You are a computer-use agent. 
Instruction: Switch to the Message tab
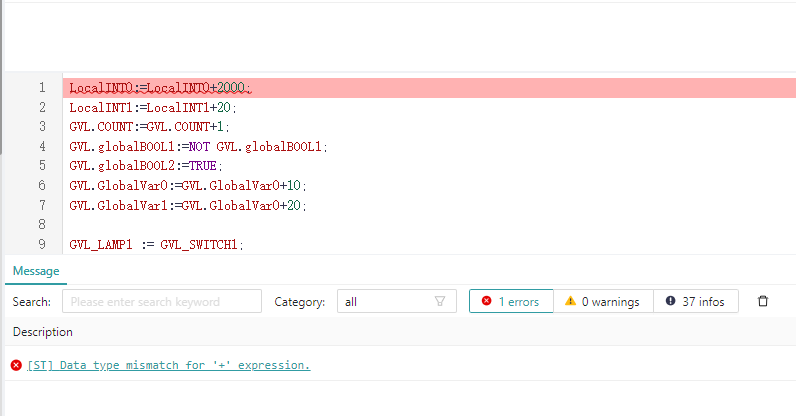point(36,271)
